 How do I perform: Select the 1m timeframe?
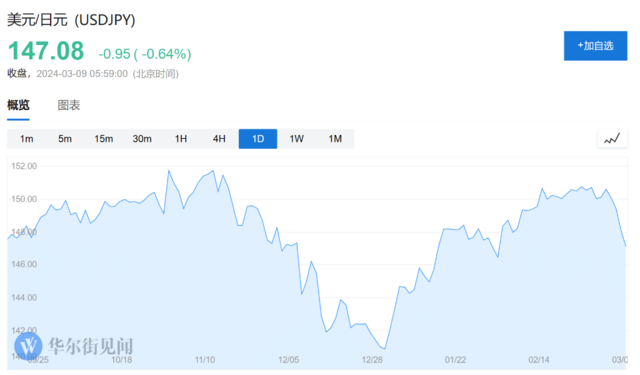(27, 139)
